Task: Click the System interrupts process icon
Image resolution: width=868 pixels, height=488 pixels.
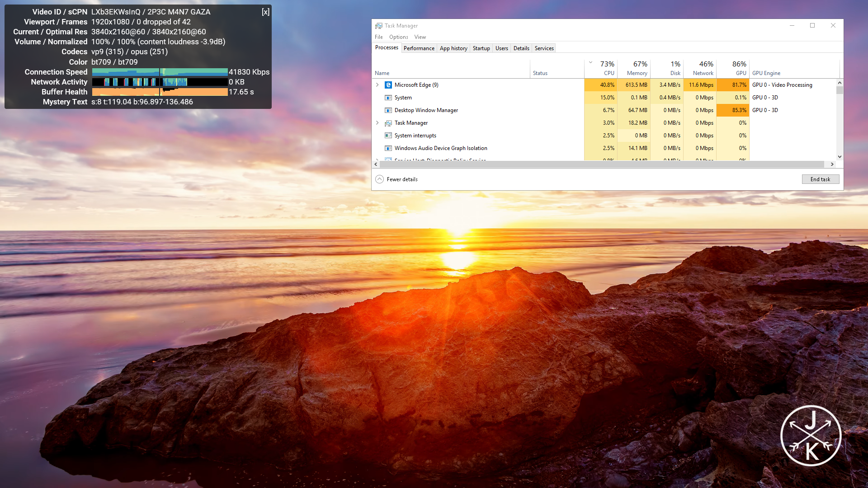Action: 388,136
